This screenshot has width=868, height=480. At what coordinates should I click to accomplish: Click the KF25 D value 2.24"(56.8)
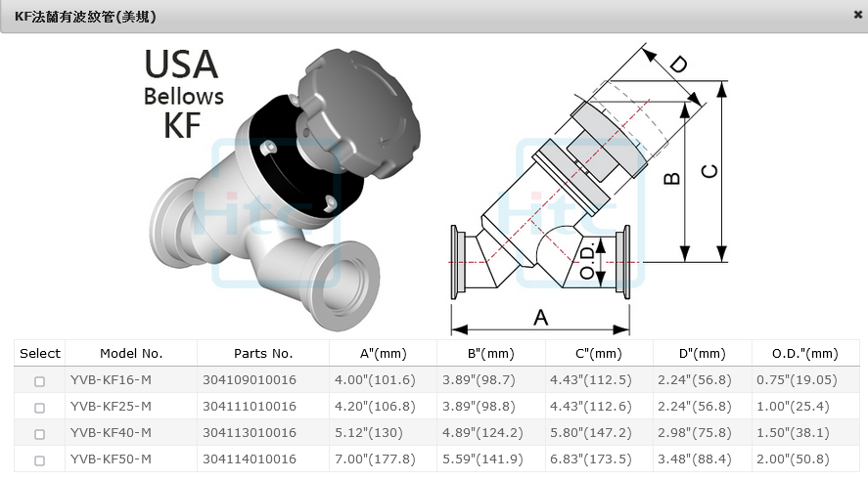coord(695,407)
